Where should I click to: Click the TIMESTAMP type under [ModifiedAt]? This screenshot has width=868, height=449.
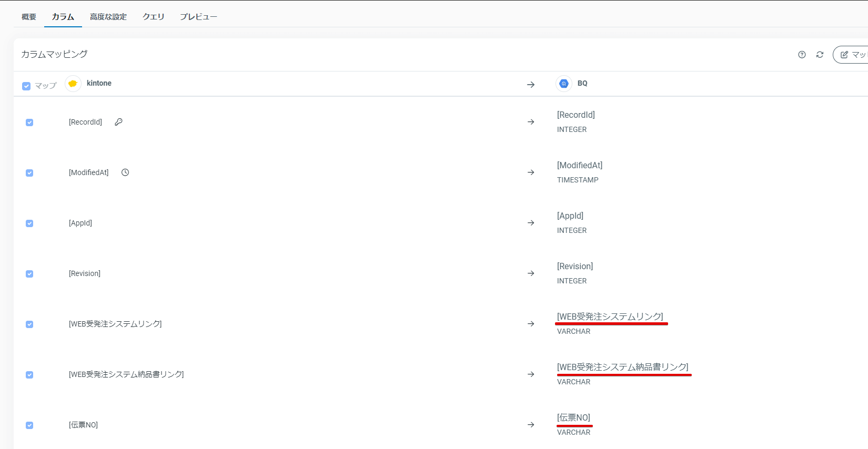[x=578, y=180]
